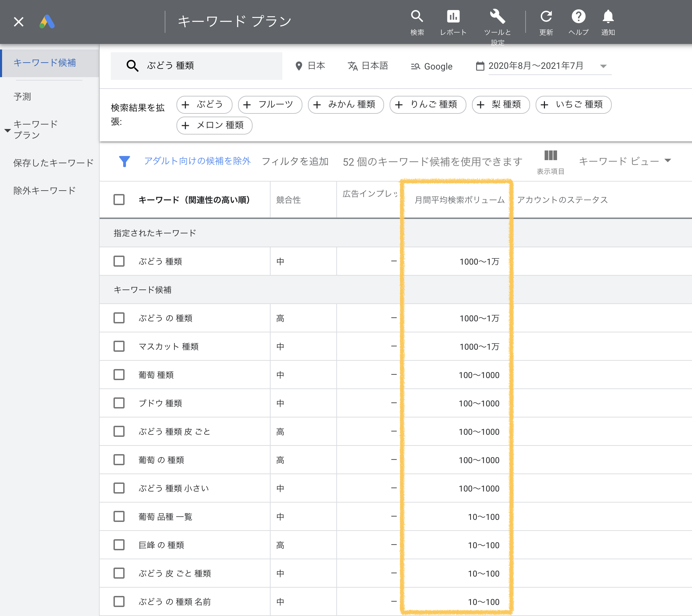Open the 表示項目 columns icon

(550, 162)
